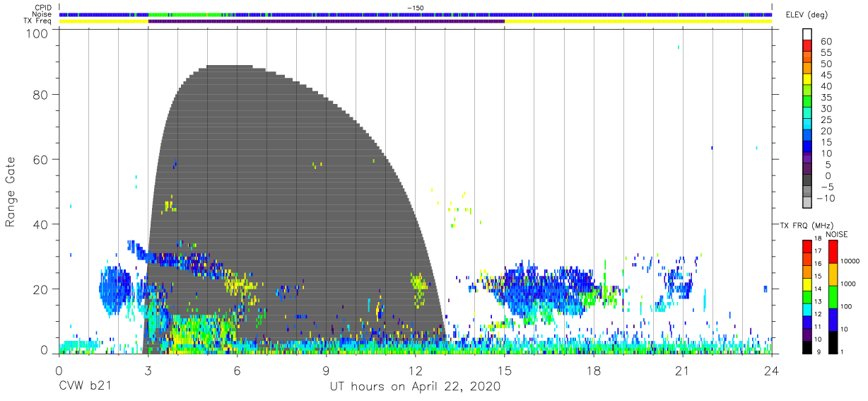Pick the blue 10–100 swatch in NOISE colorbar
Screen dimensions: 868x401
point(833,318)
